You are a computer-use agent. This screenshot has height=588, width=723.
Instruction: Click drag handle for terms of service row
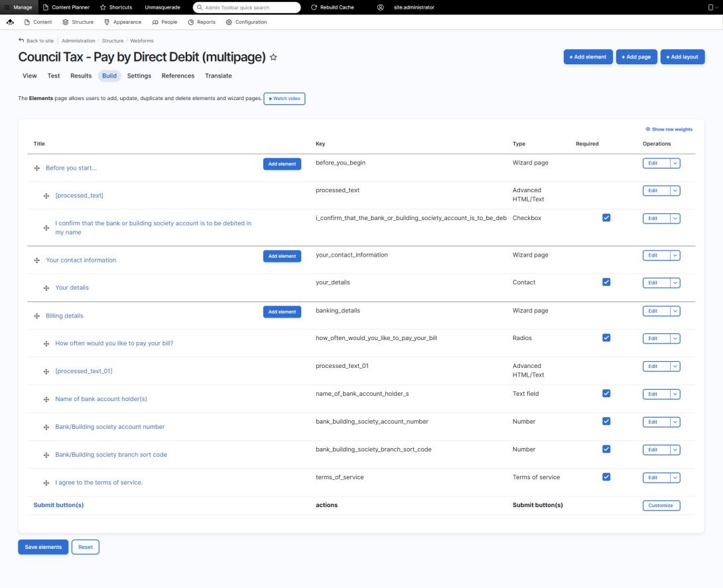click(46, 483)
